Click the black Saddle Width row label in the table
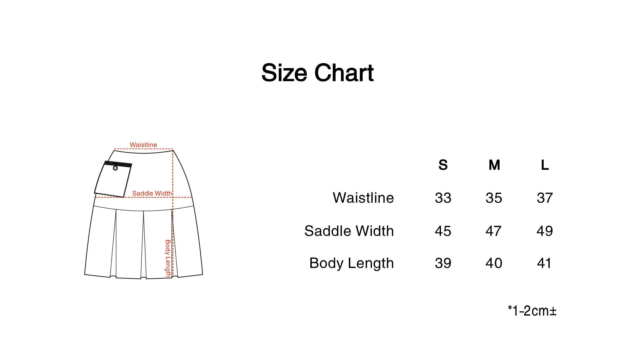 [349, 231]
